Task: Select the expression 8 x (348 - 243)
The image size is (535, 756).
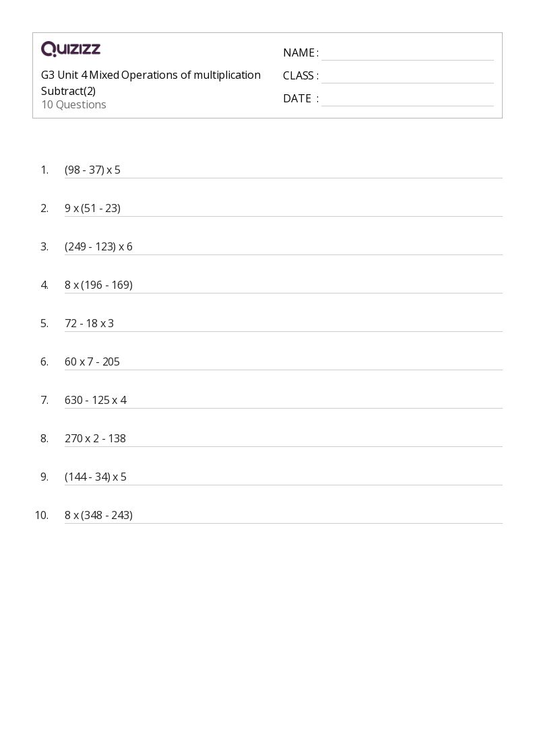Action: (x=98, y=516)
